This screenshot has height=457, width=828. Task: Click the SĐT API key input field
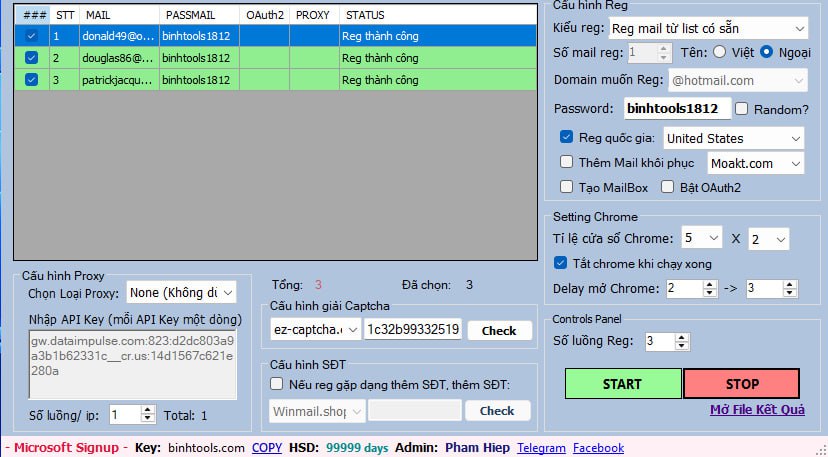coord(415,411)
